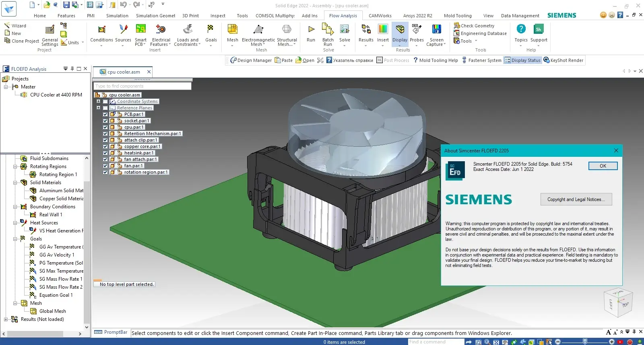
Task: Click the view orientation cube
Action: (619, 302)
